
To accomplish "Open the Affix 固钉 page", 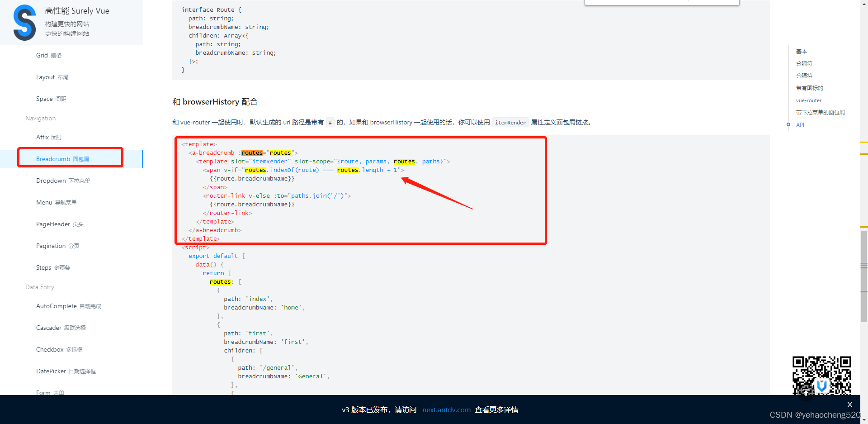I will [49, 137].
